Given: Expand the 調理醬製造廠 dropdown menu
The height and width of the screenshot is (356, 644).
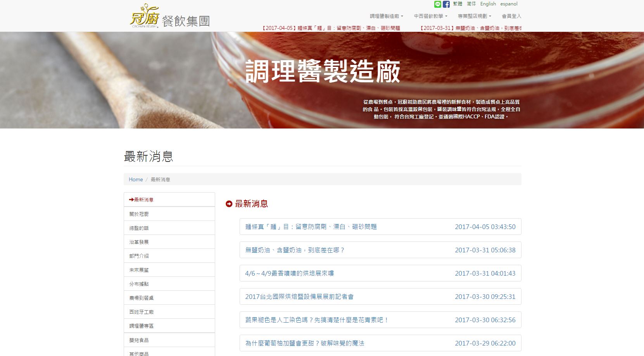Looking at the screenshot, I should [x=386, y=16].
